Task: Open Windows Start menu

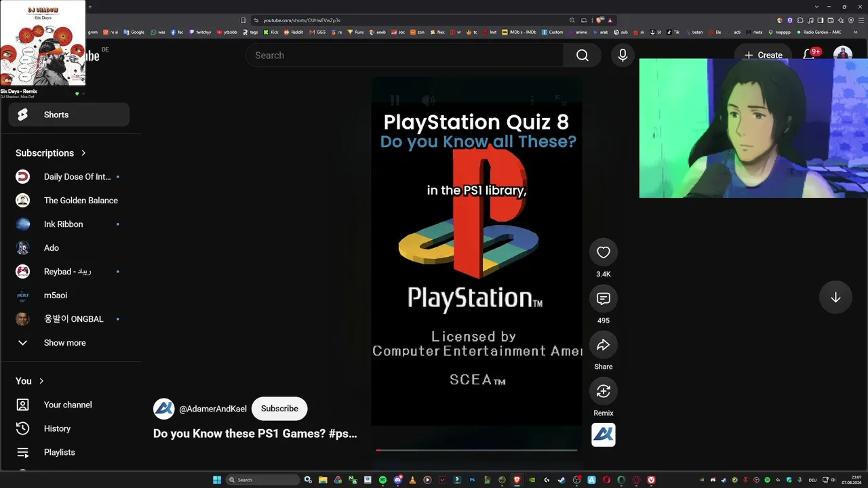Action: [x=217, y=480]
